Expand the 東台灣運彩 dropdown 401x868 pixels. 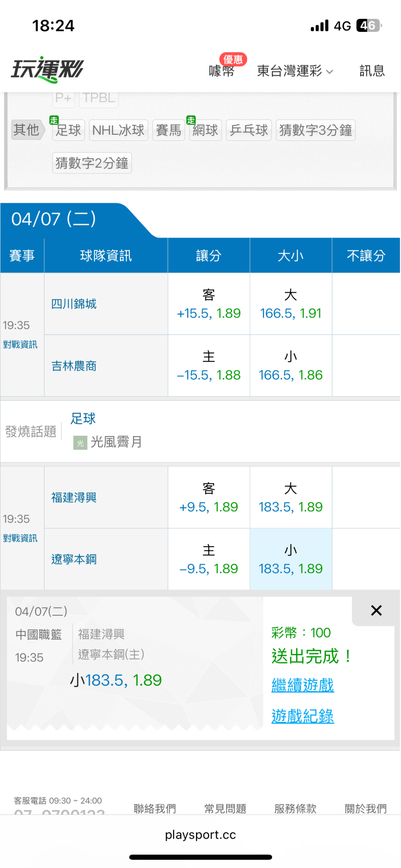click(295, 71)
